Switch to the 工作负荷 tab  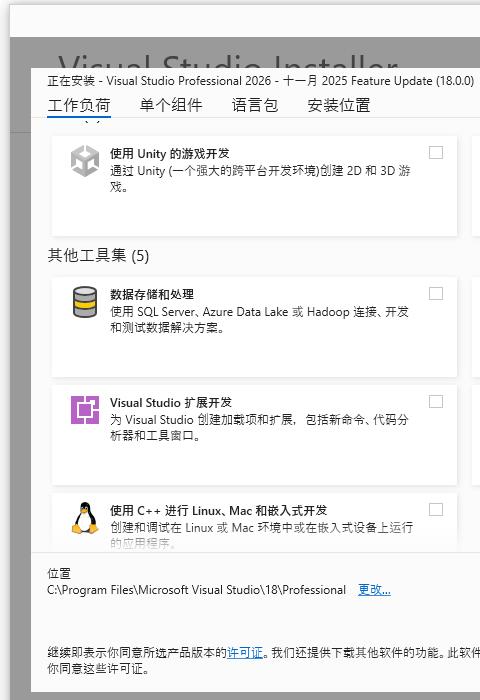(79, 105)
